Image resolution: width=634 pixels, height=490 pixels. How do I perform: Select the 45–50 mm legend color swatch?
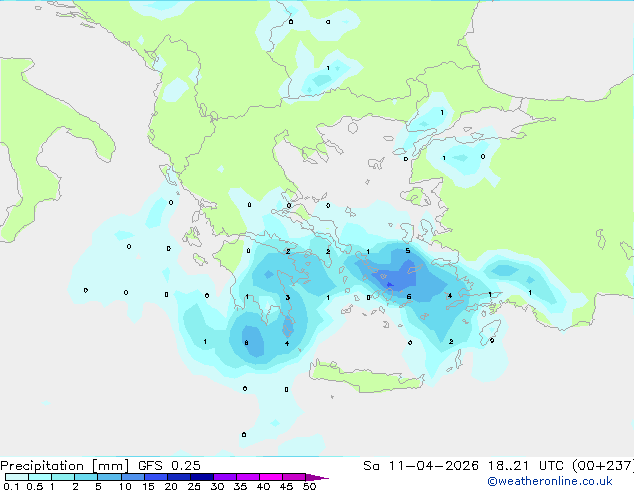point(294,477)
